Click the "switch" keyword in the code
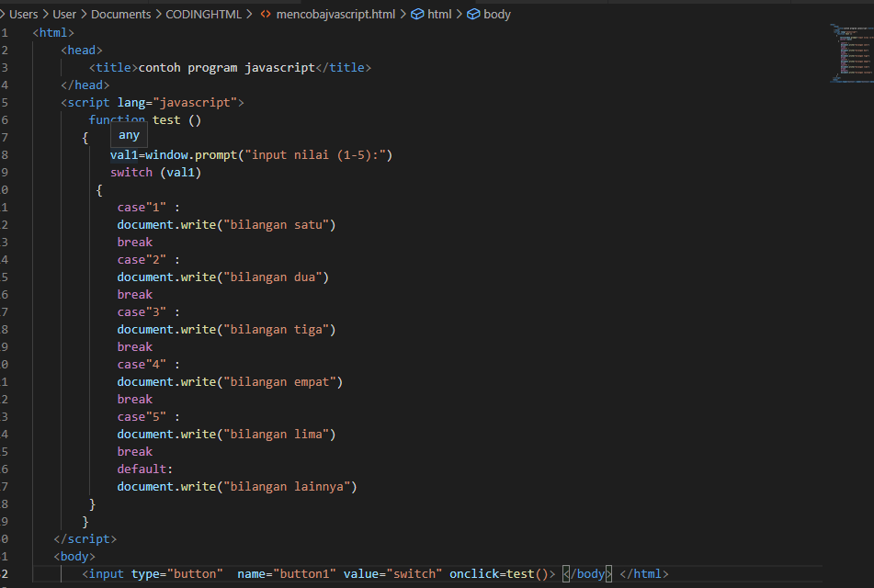Image resolution: width=874 pixels, height=588 pixels. click(131, 172)
